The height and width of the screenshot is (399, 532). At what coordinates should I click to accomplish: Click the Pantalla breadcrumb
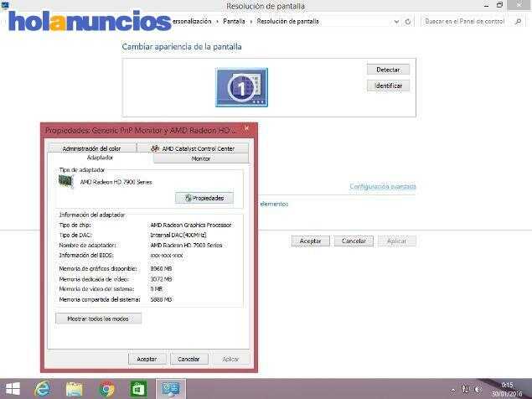point(234,22)
